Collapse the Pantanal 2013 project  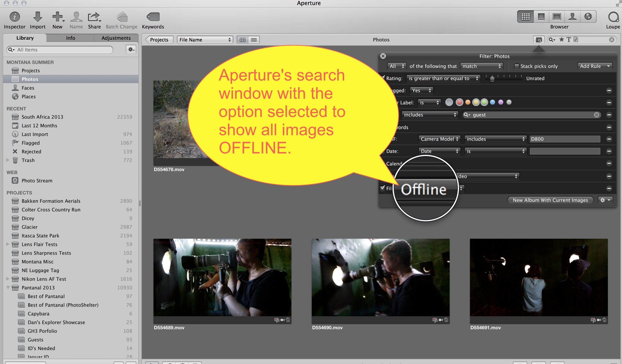tap(8, 288)
